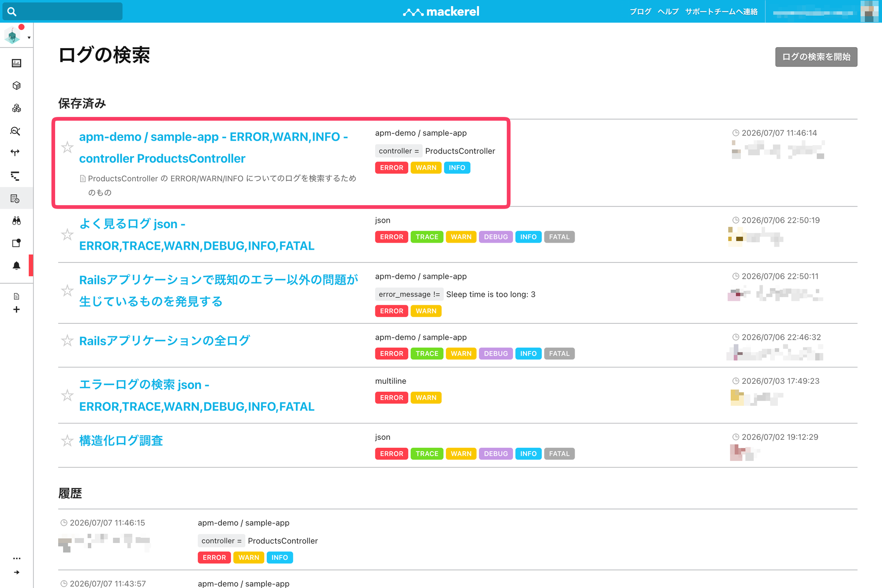
Task: Open the binoculars icon in the sidebar
Action: [16, 221]
